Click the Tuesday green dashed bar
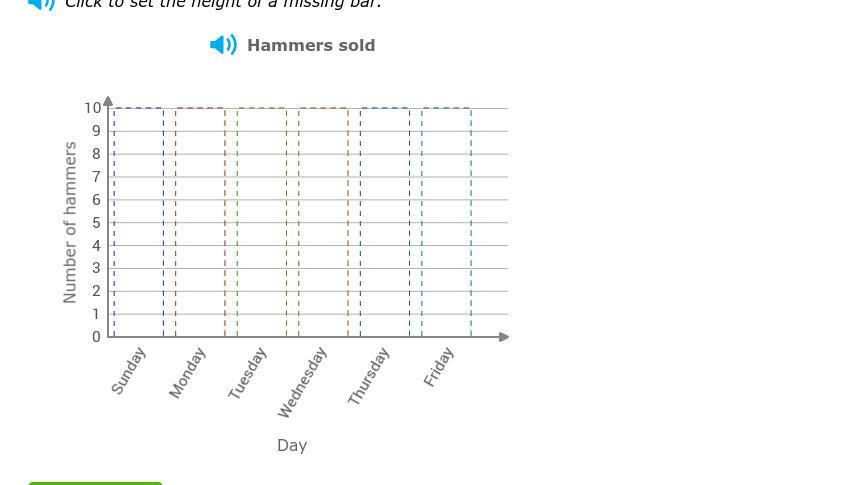Screen dimensions: 847x485 (x=262, y=222)
